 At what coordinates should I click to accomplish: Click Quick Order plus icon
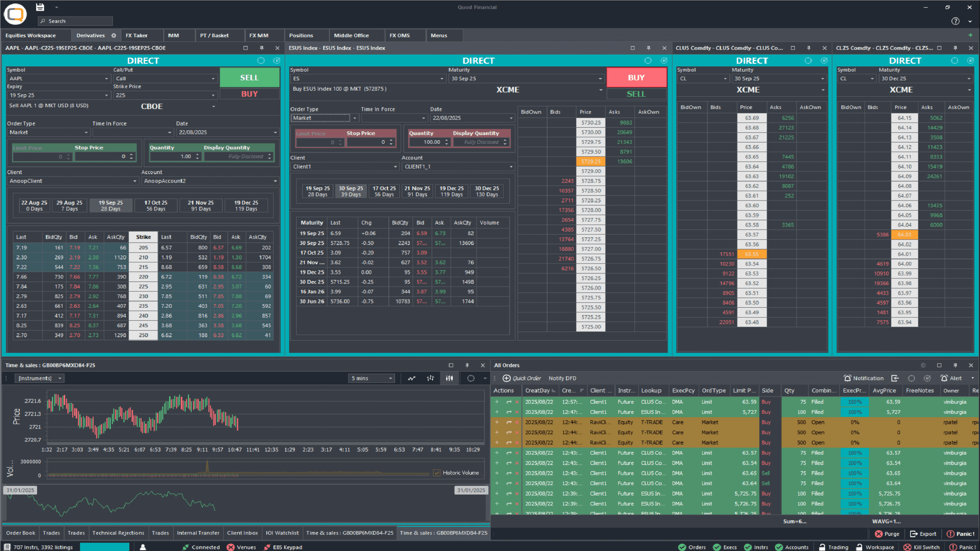[x=506, y=378]
